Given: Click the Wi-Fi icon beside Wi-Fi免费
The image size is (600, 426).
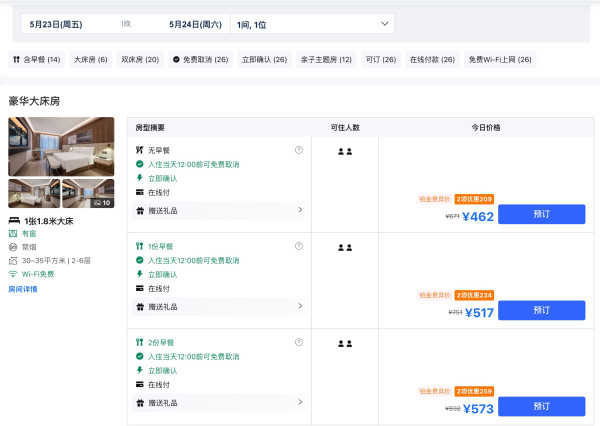Looking at the screenshot, I should click(x=13, y=274).
